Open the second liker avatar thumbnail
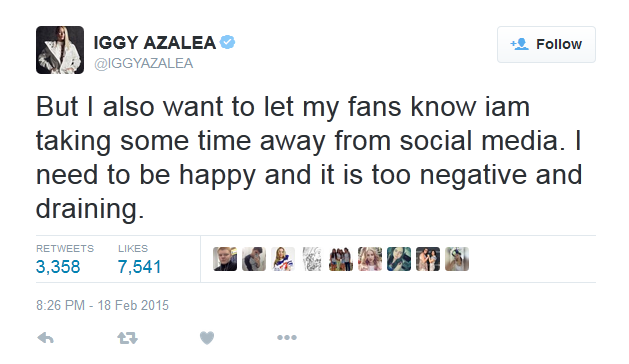Viewport: 629px width, 364px height. coord(254,259)
